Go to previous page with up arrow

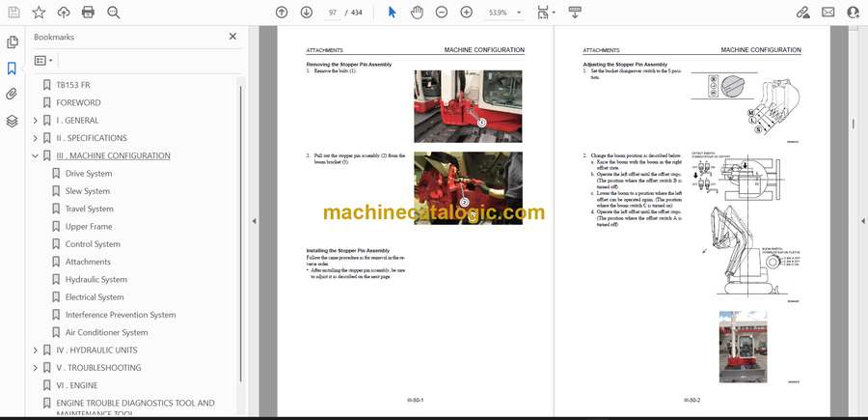[282, 13]
